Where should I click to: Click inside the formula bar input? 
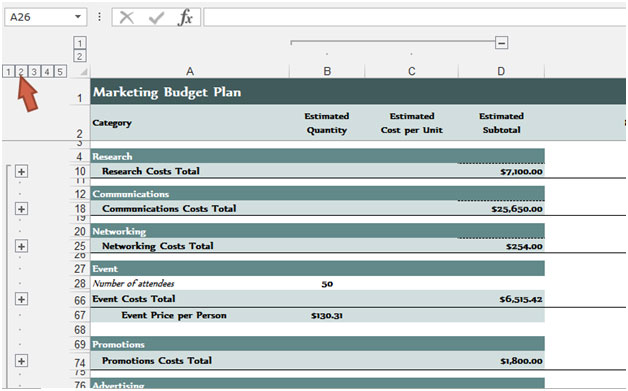coord(415,17)
